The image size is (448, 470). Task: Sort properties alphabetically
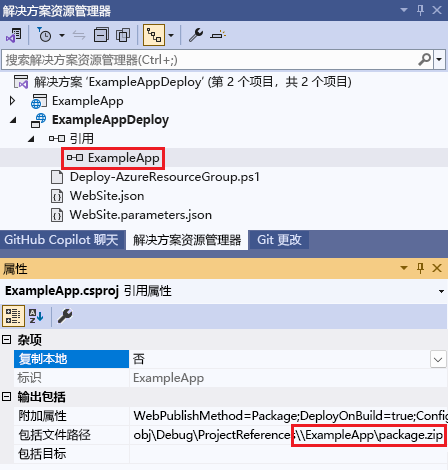click(x=36, y=316)
